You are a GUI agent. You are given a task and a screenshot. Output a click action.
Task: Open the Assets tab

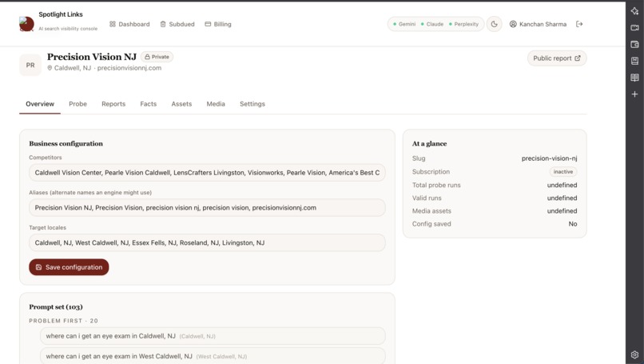tap(181, 104)
